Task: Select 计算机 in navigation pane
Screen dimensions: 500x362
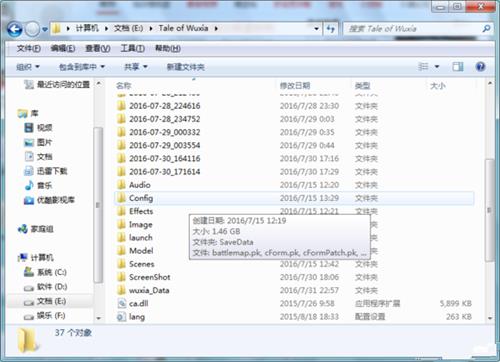Action: [x=35, y=258]
